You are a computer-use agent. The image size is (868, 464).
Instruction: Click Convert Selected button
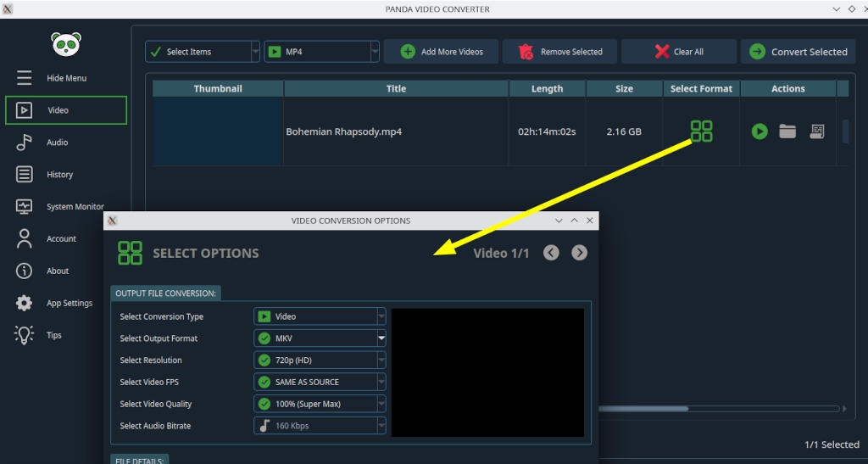pyautogui.click(x=798, y=52)
